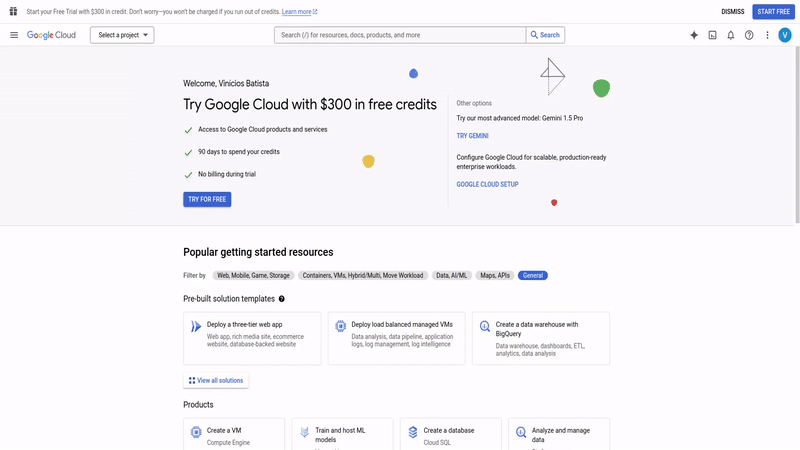Image resolution: width=800 pixels, height=450 pixels.
Task: Click the Train and host ML models icon
Action: point(305,432)
